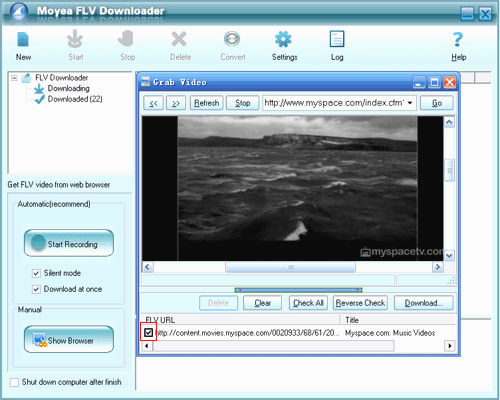Click Stop in the Grab Video browser bar
Viewport: 500px width, 400px height.
243,103
